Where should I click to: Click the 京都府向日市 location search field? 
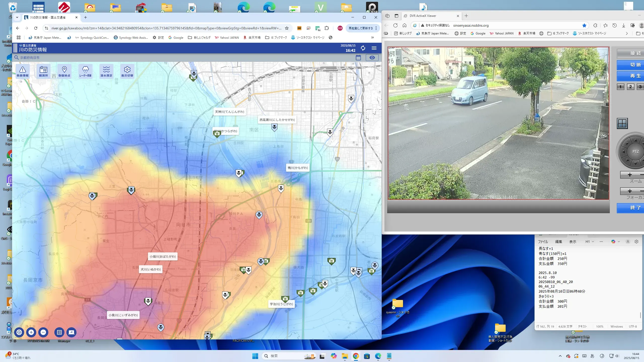[30, 58]
